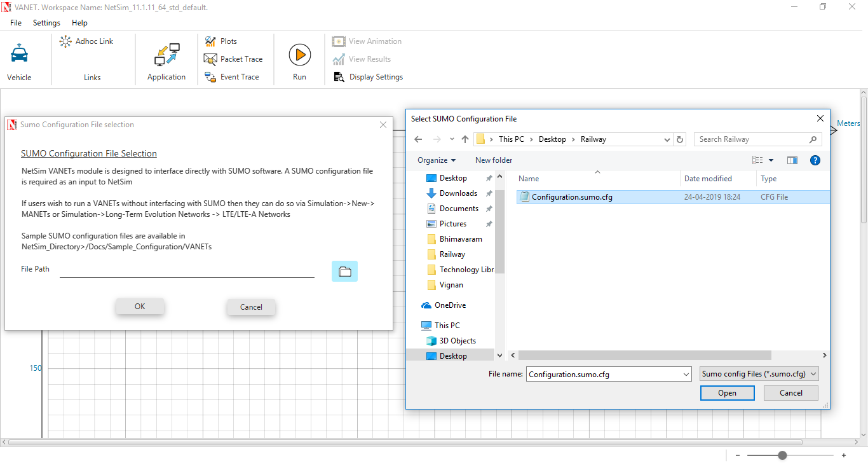Click Open in file dialog
Image resolution: width=868 pixels, height=463 pixels.
click(728, 393)
